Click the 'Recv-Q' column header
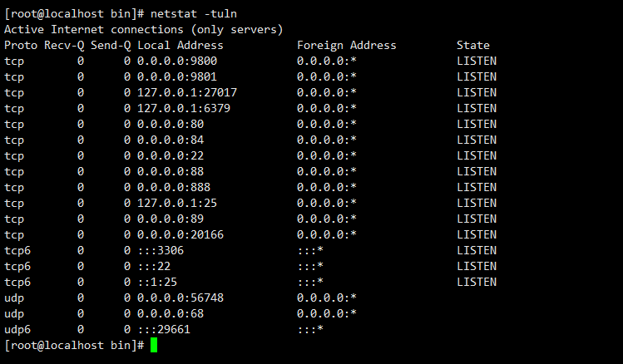This screenshot has height=364, width=623. (64, 46)
